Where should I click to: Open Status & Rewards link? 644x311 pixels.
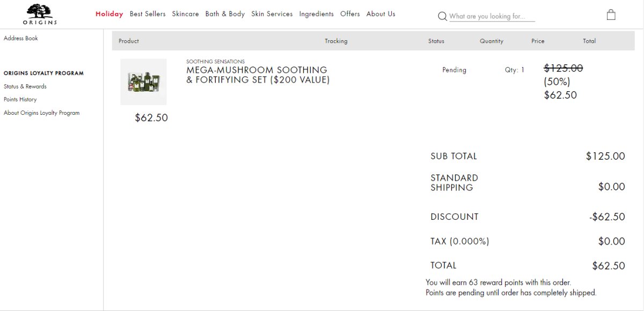pos(25,86)
